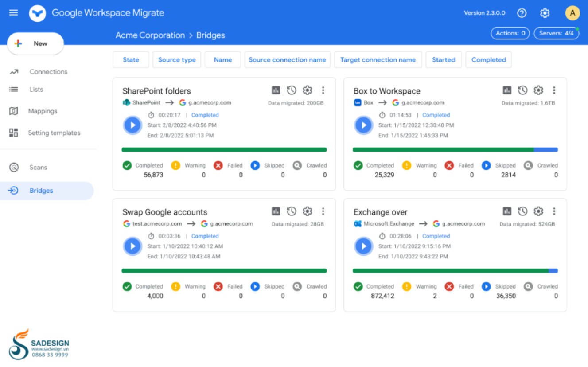This screenshot has width=588, height=367.
Task: Open more options menu for SharePoint folders
Action: point(323,90)
